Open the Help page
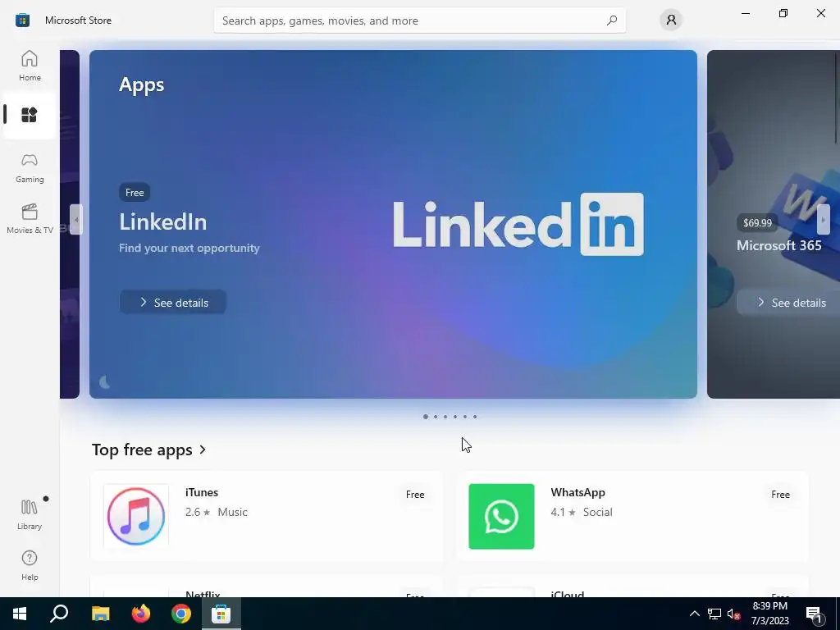The image size is (840, 630). coord(30,566)
